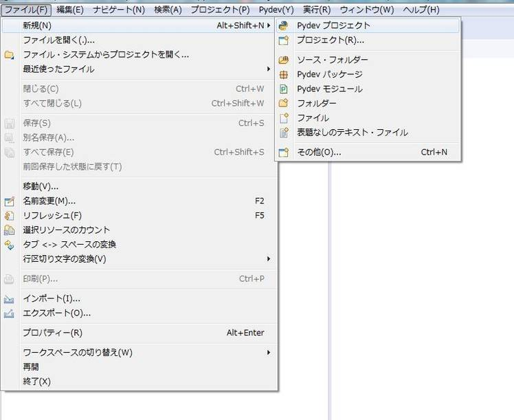
Task: Choose プロジェクト(R)... entry
Action: 368,41
